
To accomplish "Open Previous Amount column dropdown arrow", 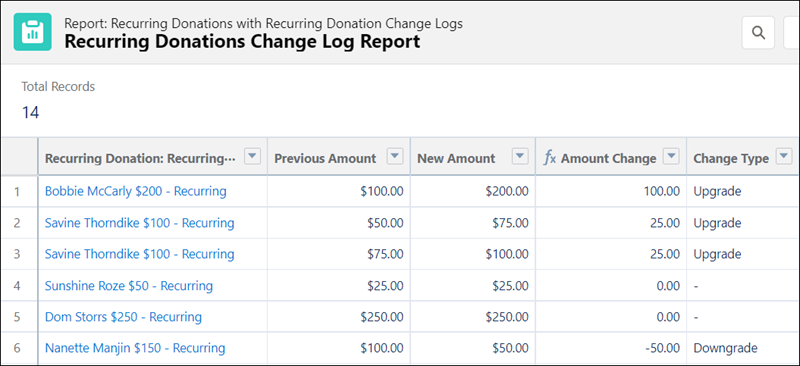I will 395,157.
